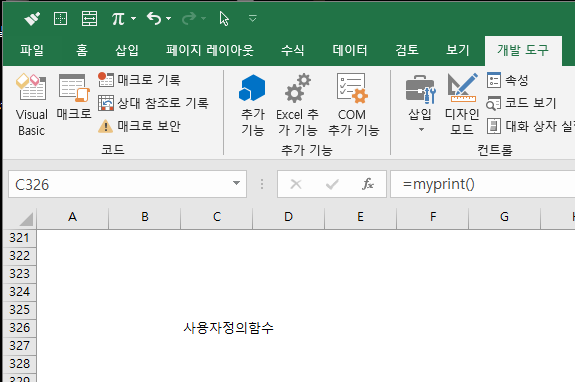Click the Select All corner triangle
The width and height of the screenshot is (575, 382).
(x=26, y=219)
